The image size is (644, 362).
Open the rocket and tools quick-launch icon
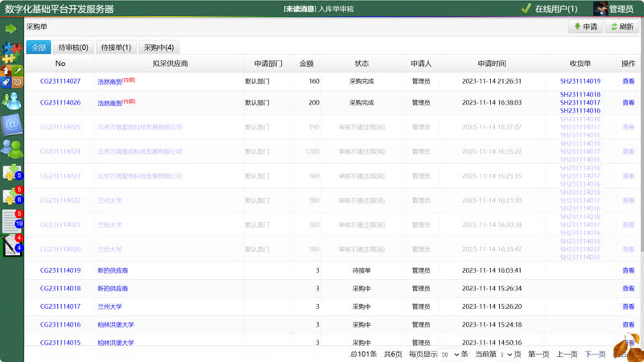click(x=11, y=76)
